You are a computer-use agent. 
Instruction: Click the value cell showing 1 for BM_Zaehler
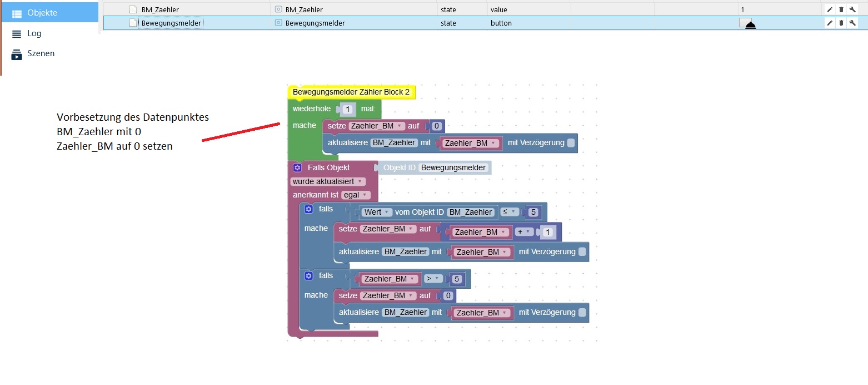(x=779, y=9)
